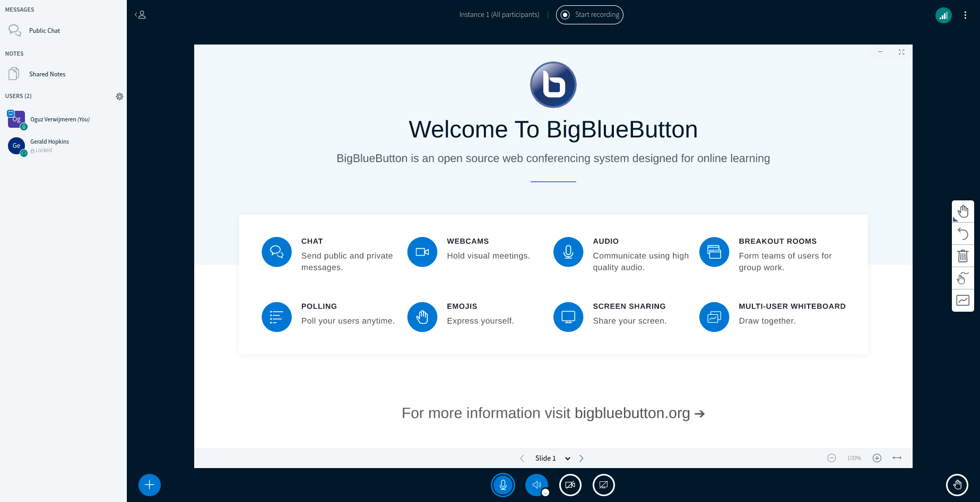
Task: Click the 'MESSAGES' header
Action: [20, 10]
